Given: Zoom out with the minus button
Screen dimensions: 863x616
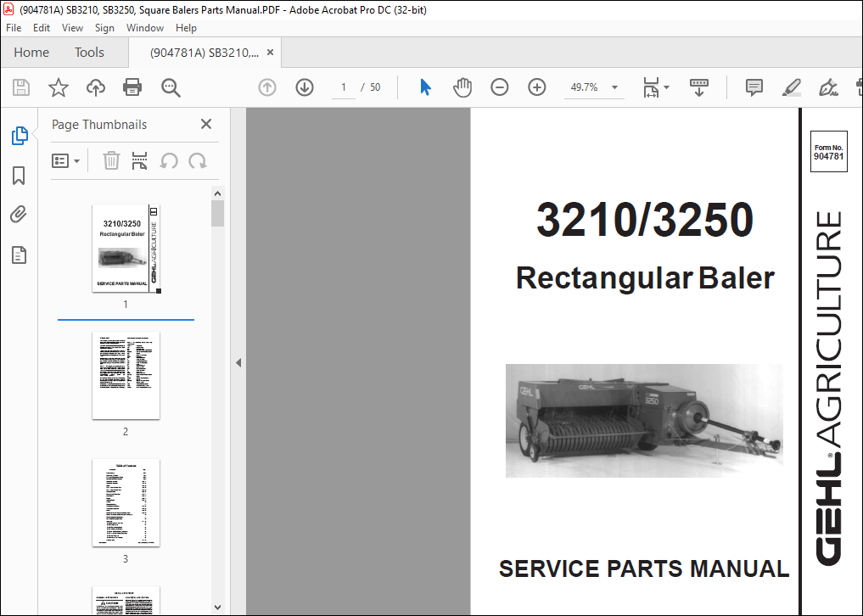Looking at the screenshot, I should click(499, 87).
